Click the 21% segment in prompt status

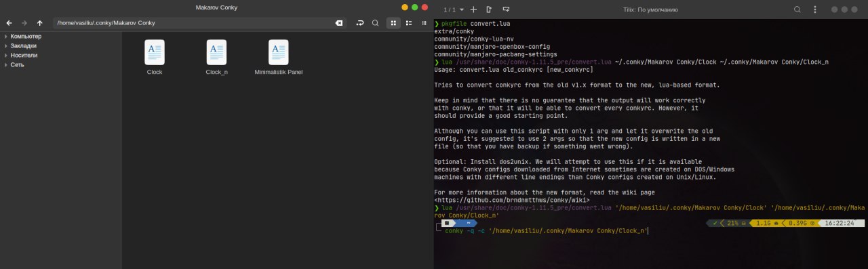click(x=735, y=223)
